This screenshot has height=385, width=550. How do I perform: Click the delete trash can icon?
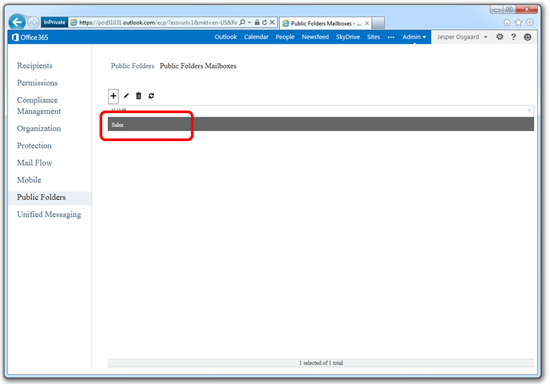(x=139, y=96)
